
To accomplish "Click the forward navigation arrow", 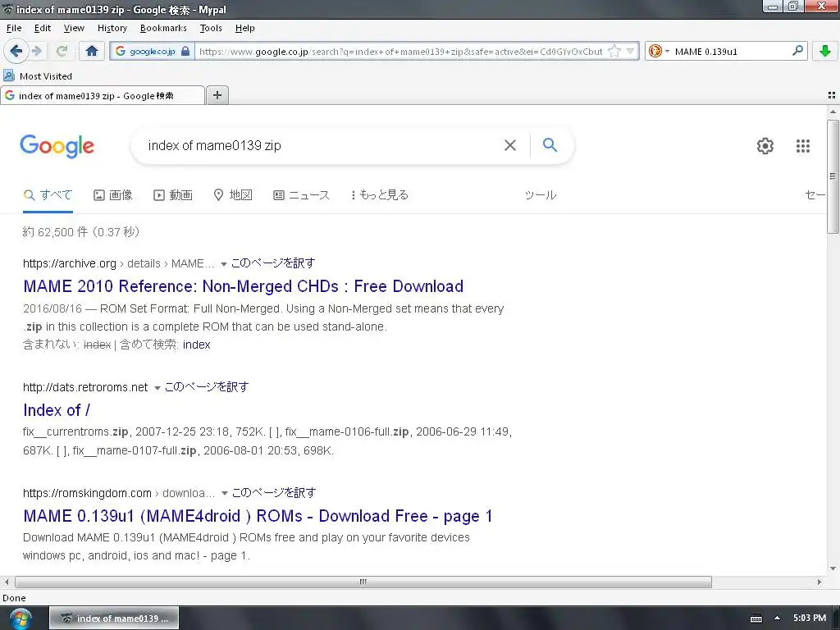I will click(x=36, y=51).
